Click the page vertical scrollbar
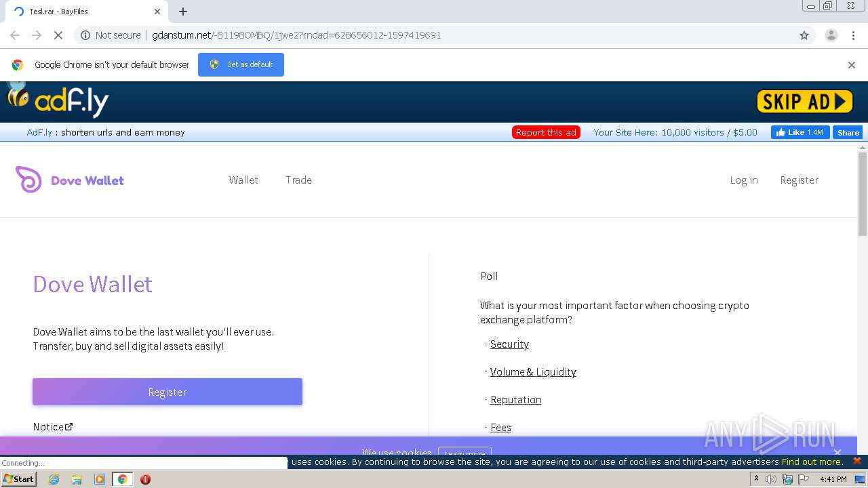Image resolution: width=868 pixels, height=488 pixels. [x=863, y=194]
